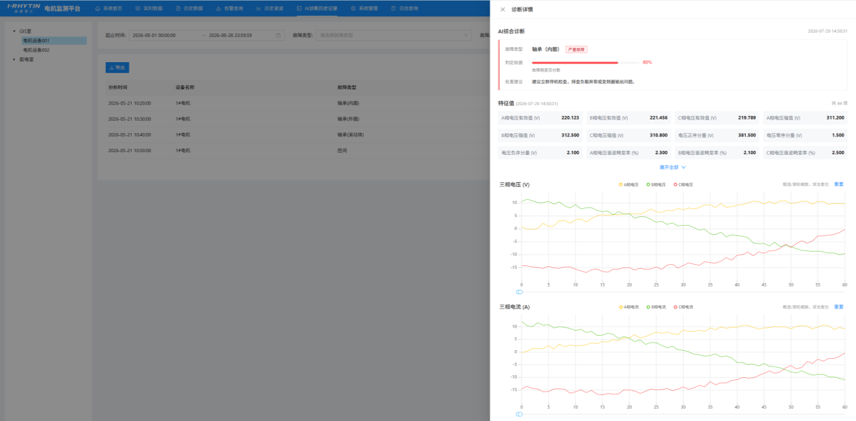Select 电机设备002 in device tree

point(36,50)
